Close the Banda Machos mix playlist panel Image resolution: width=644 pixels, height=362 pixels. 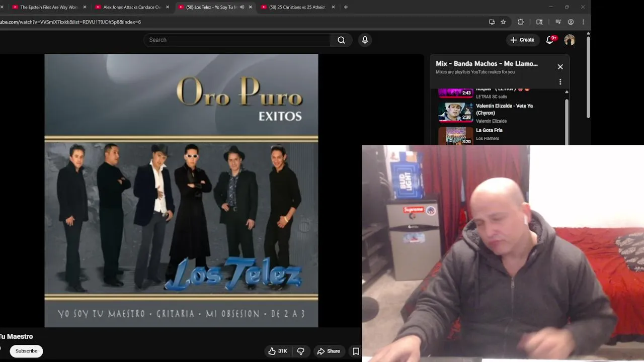pyautogui.click(x=560, y=67)
